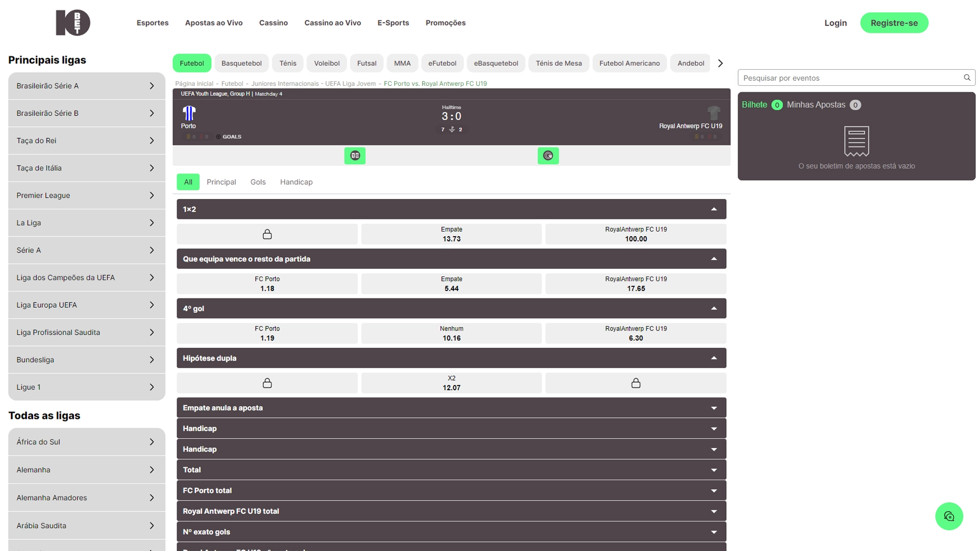Bet RoyalAntwerp FC U19 at 100.00
This screenshot has height=551, width=980.
[x=635, y=234]
